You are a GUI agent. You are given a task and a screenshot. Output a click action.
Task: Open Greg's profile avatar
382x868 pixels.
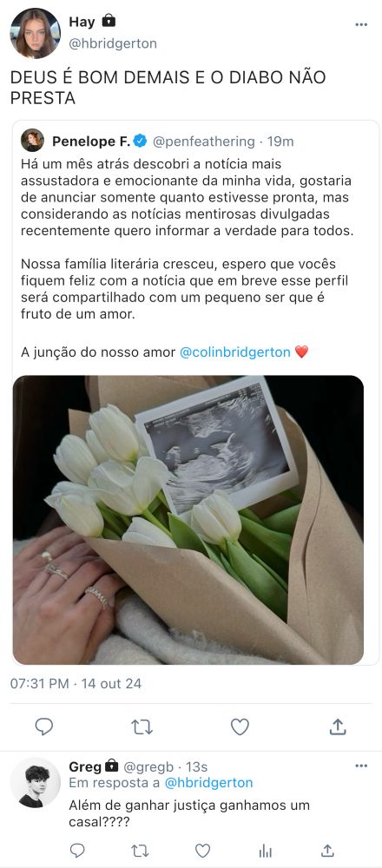[x=35, y=783]
